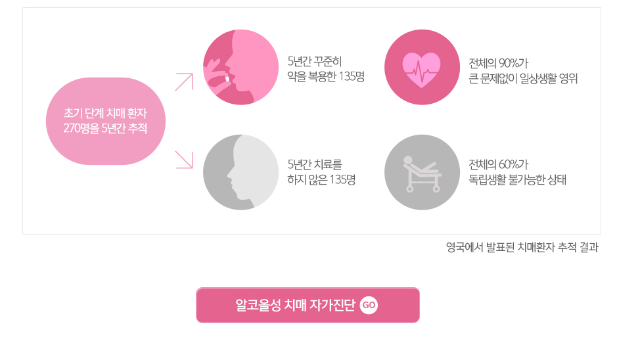This screenshot has width=617, height=364.
Task: Click caption 영국에서 발표된 치매환자 추적 결과
Action: (522, 247)
